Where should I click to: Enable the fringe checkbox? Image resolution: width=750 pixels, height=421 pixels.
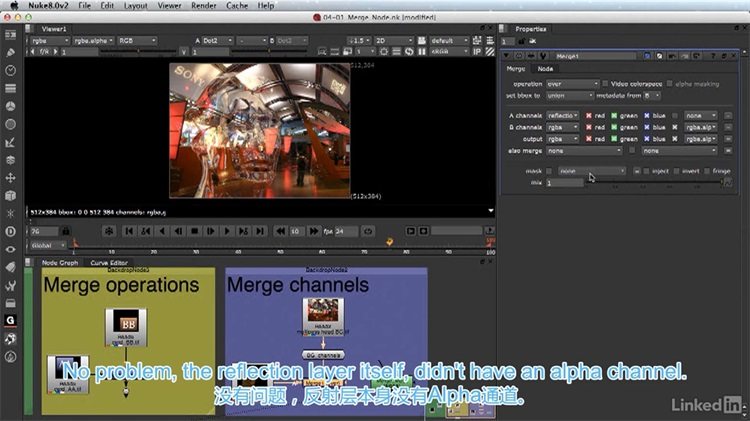pos(707,171)
